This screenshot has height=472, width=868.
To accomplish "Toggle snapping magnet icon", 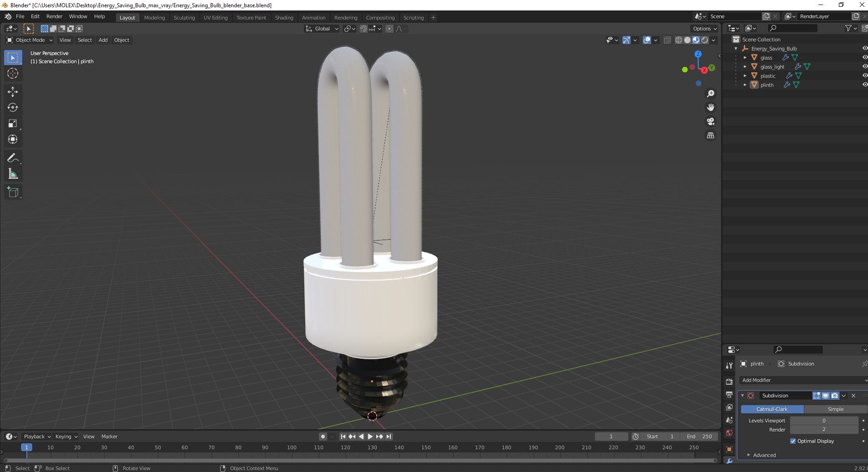I will (363, 29).
